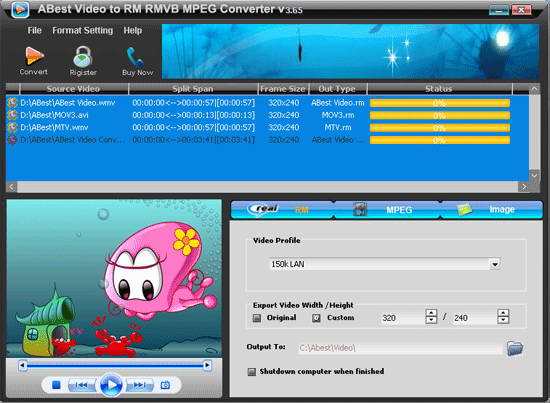Click the horizontal scrollbar left arrow
The width and height of the screenshot is (550, 403).
coord(11,187)
